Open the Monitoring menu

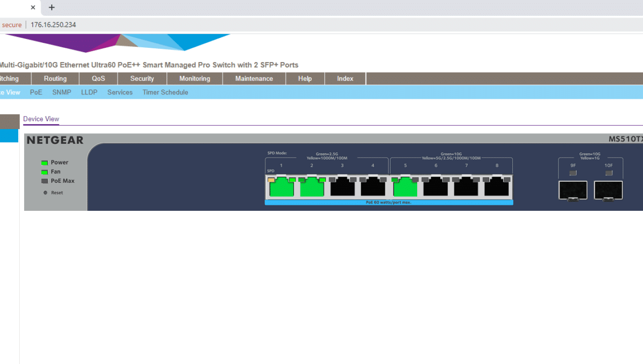click(x=195, y=79)
